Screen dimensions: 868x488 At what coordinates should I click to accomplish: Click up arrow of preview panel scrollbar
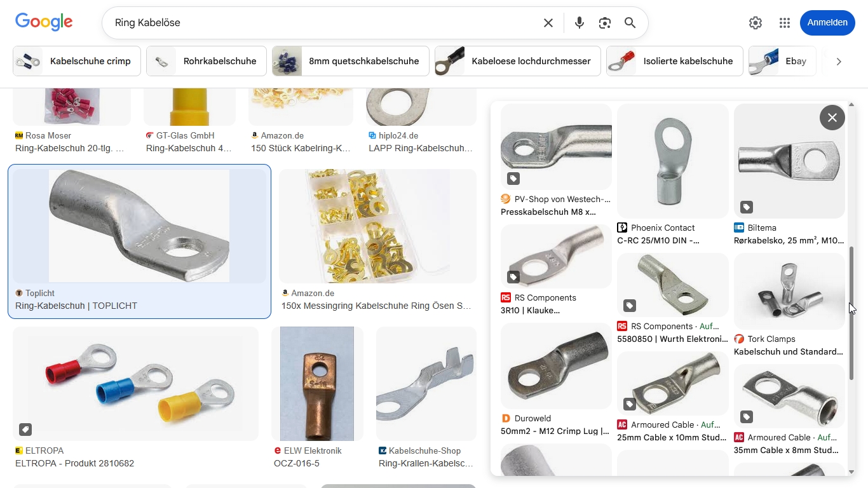pyautogui.click(x=851, y=105)
